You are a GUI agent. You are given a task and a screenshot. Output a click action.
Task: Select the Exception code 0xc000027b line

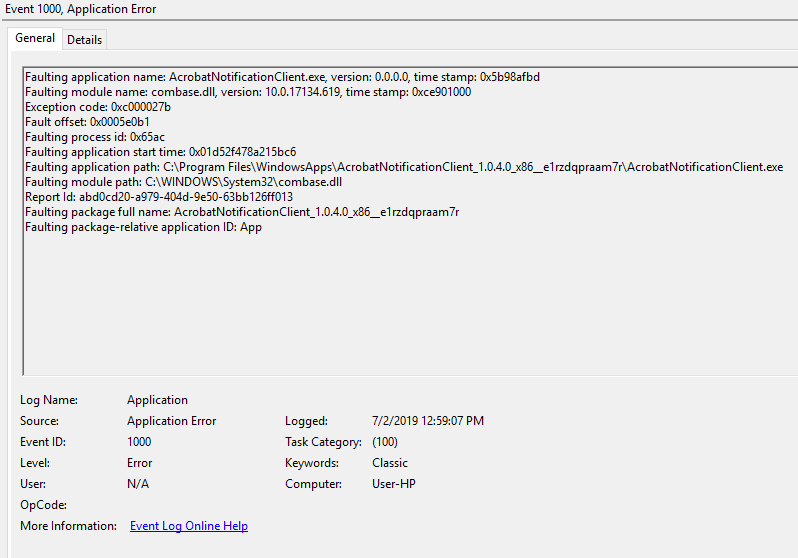click(98, 107)
